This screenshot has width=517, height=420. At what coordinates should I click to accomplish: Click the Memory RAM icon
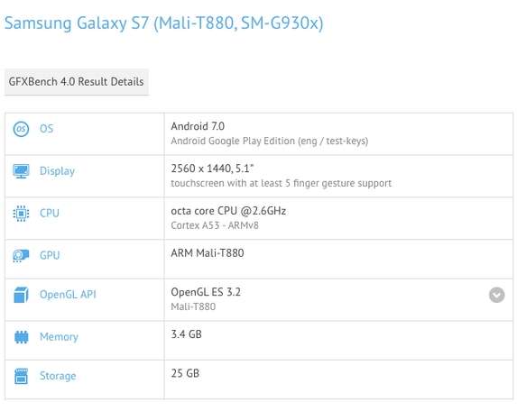click(x=22, y=337)
